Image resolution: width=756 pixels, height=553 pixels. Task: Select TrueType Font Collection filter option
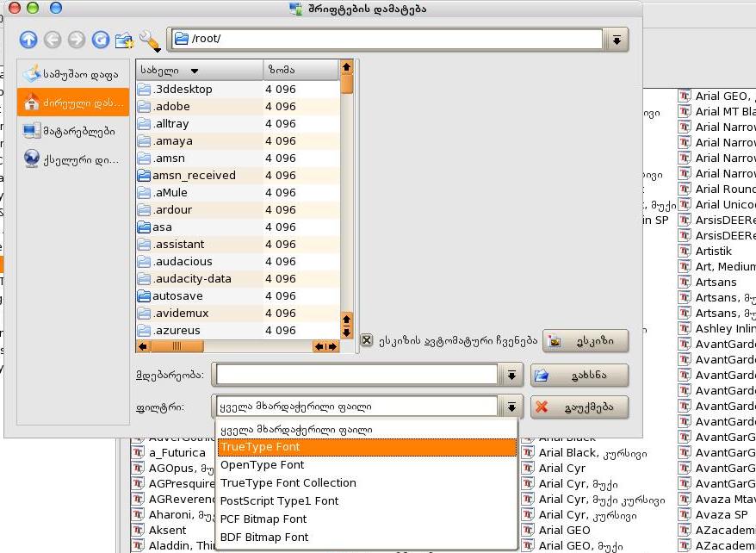[x=367, y=482]
